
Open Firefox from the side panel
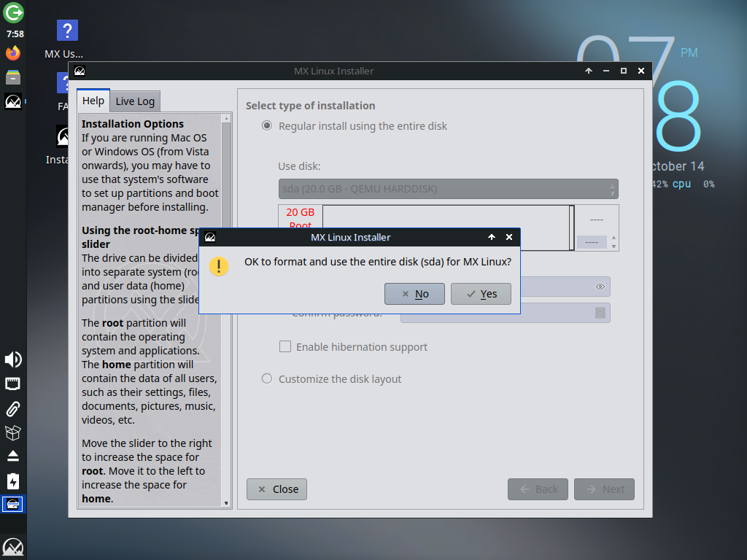click(13, 52)
